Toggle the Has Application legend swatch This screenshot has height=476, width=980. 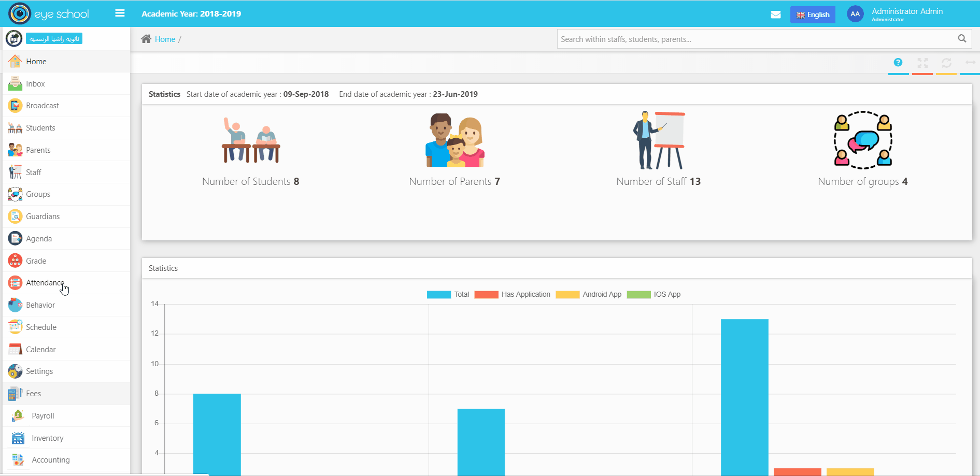coord(486,295)
